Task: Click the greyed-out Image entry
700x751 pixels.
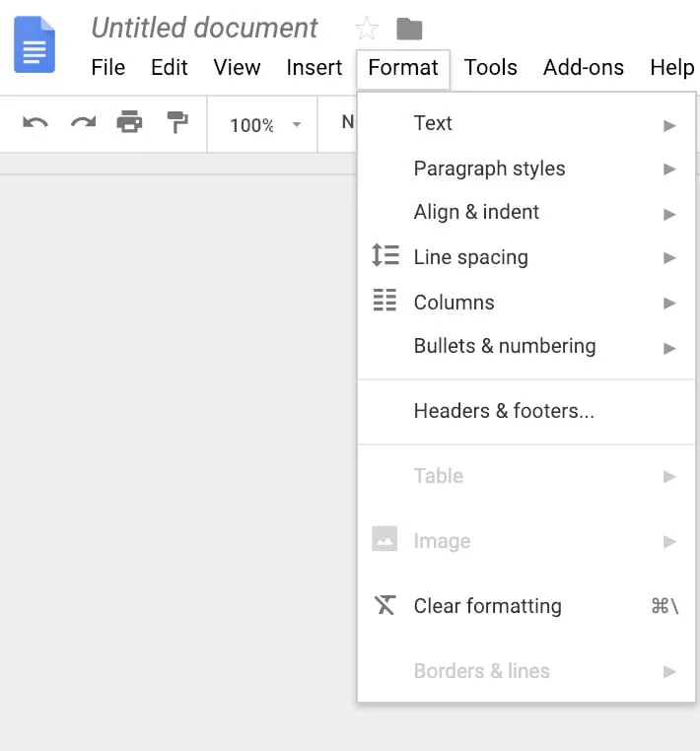Action: tap(526, 541)
